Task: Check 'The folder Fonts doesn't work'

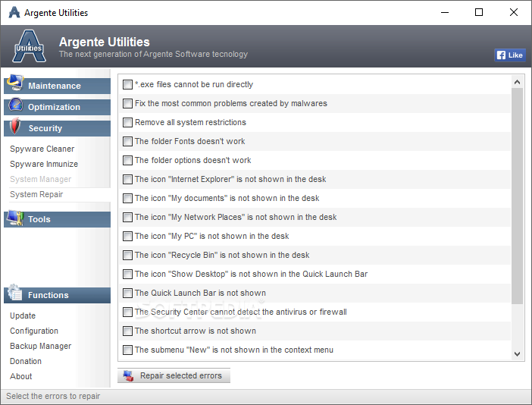Action: (x=127, y=141)
